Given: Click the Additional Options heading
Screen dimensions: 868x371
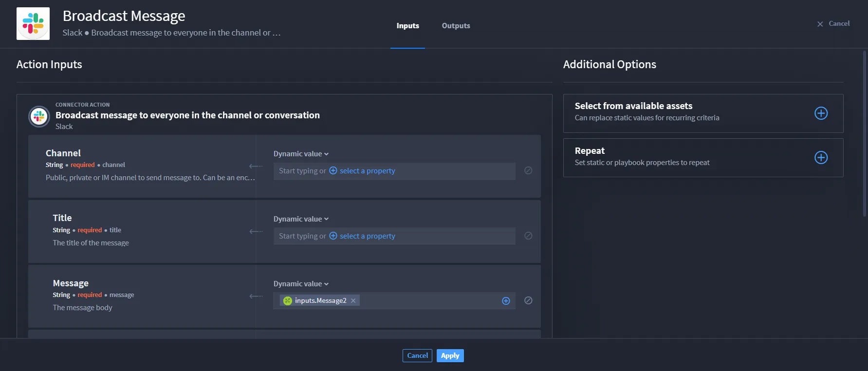Looking at the screenshot, I should pyautogui.click(x=609, y=64).
